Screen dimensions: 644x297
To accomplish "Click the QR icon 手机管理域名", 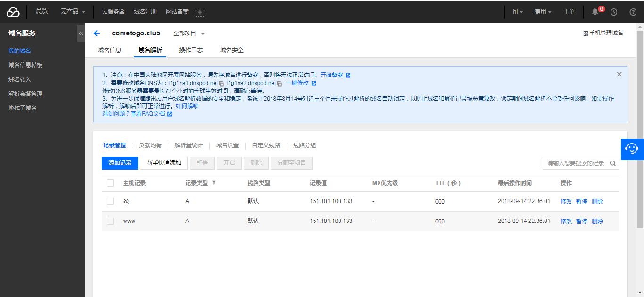I will pos(586,34).
